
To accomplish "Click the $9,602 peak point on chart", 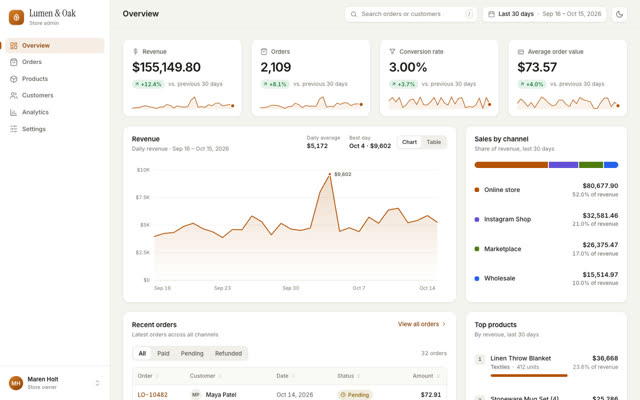I will 330,174.
